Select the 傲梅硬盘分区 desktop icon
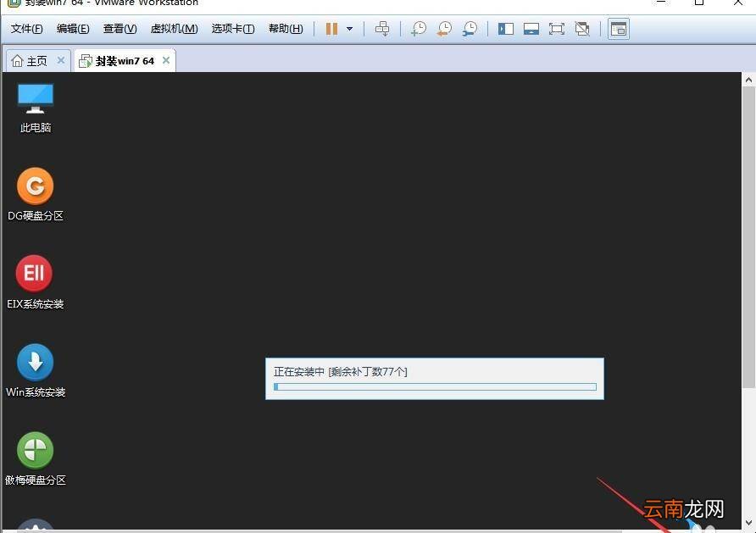Viewport: 756px width, 533px height. coord(36,458)
